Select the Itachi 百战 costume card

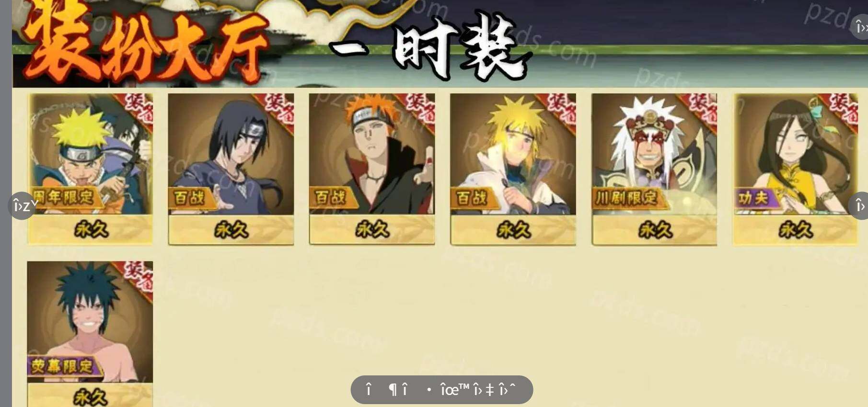click(x=231, y=169)
